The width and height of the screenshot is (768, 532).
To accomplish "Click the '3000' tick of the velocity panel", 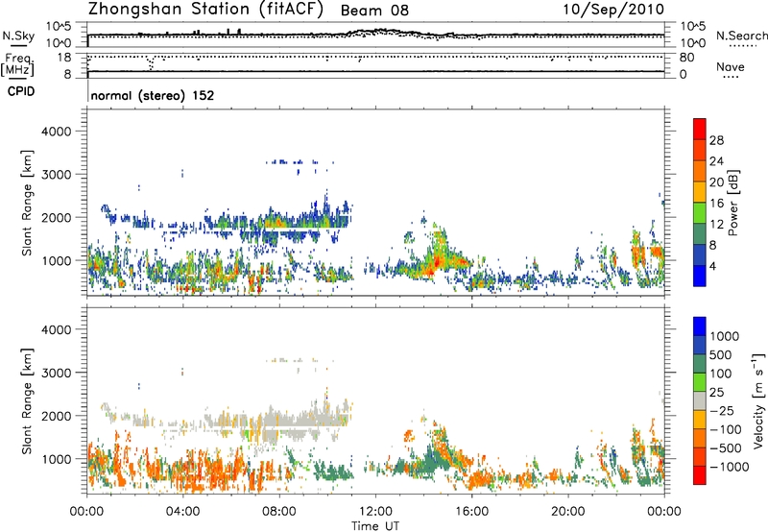I will (56, 373).
